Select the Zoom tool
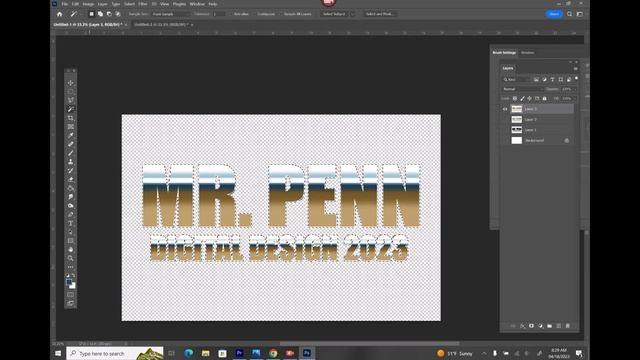This screenshot has height=360, width=640. 71,258
